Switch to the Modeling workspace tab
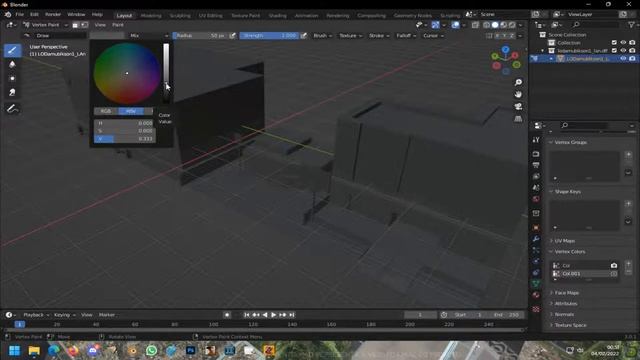This screenshot has width=640, height=360. click(x=151, y=16)
